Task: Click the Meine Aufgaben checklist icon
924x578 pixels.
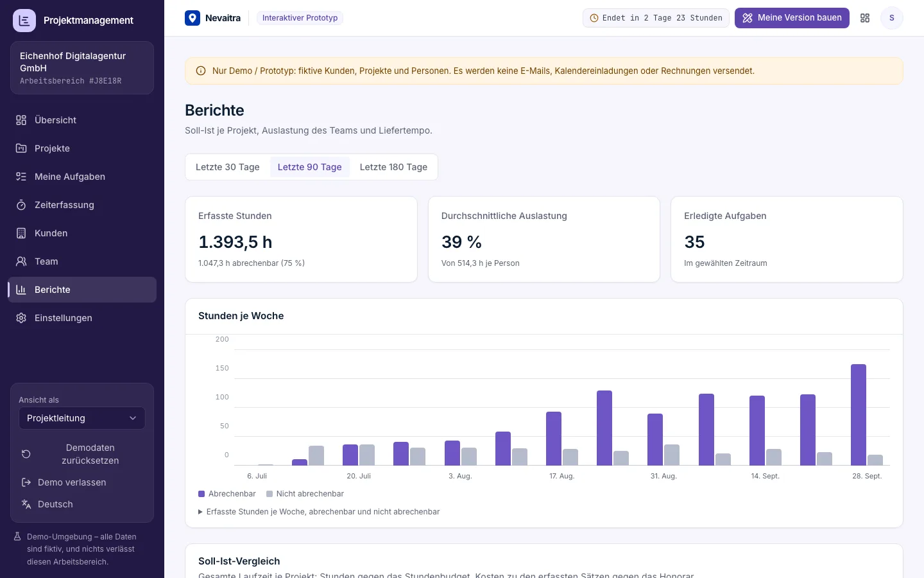Action: pyautogui.click(x=21, y=177)
